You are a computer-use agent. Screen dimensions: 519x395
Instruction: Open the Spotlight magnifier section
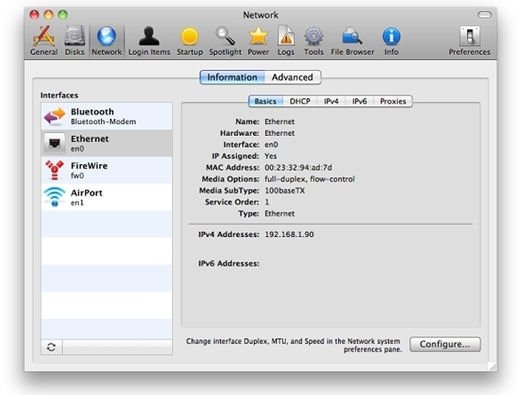225,41
